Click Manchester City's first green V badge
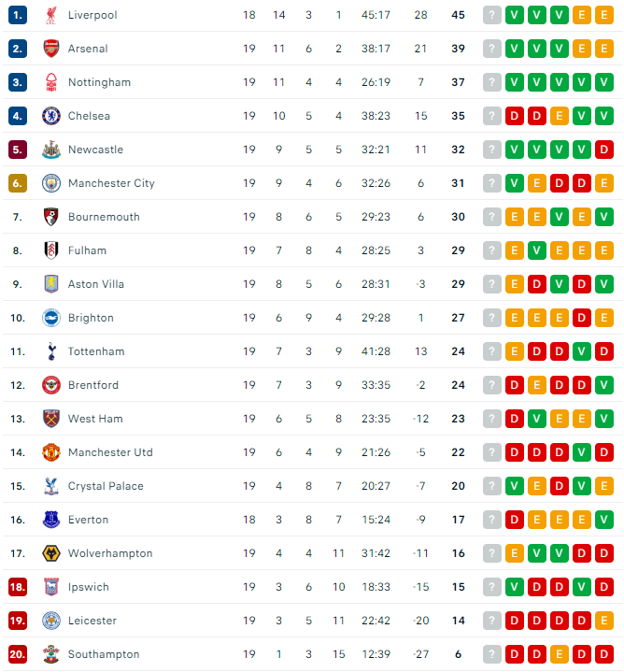Image resolution: width=624 pixels, height=672 pixels. click(515, 183)
